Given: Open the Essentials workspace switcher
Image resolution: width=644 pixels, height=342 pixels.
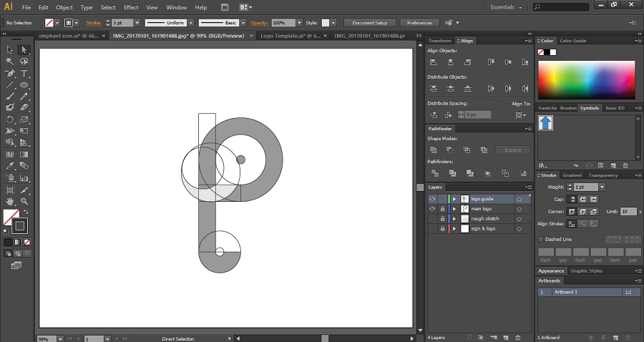Looking at the screenshot, I should [x=506, y=7].
